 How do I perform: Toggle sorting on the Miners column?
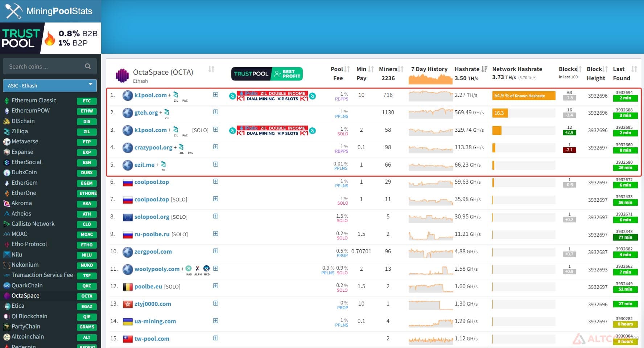click(x=401, y=69)
